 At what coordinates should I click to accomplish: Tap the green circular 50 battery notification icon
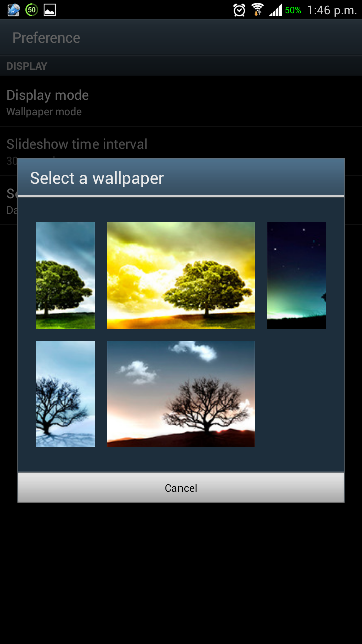(32, 10)
